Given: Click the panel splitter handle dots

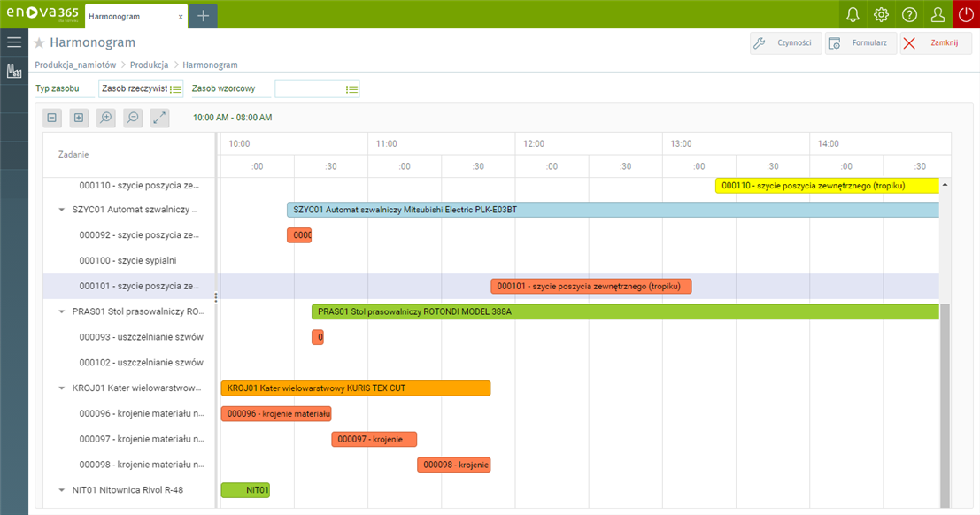Looking at the screenshot, I should click(x=216, y=297).
